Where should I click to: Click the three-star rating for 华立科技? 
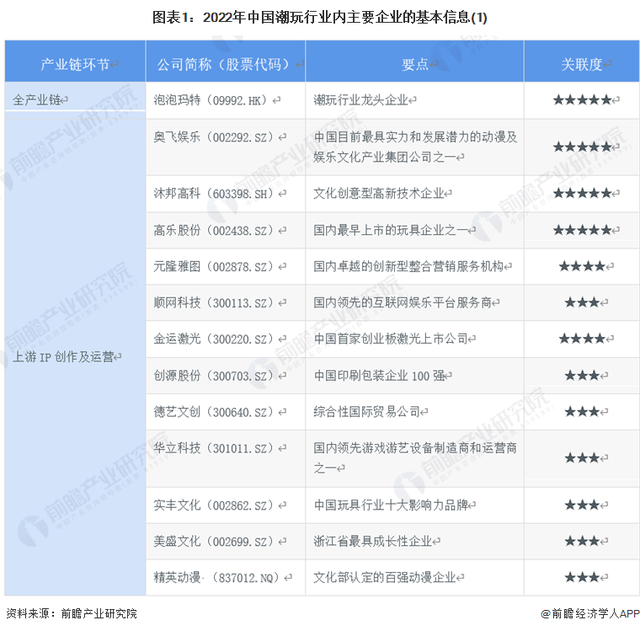[582, 458]
